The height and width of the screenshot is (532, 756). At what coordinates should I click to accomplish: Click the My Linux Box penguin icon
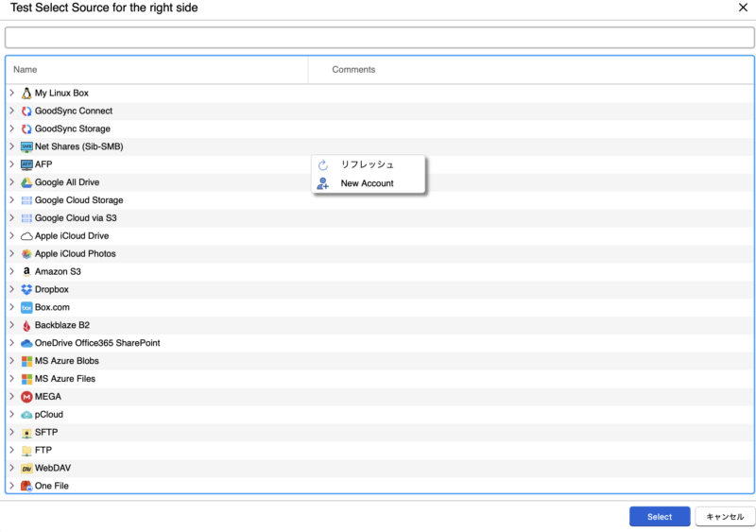coord(26,94)
